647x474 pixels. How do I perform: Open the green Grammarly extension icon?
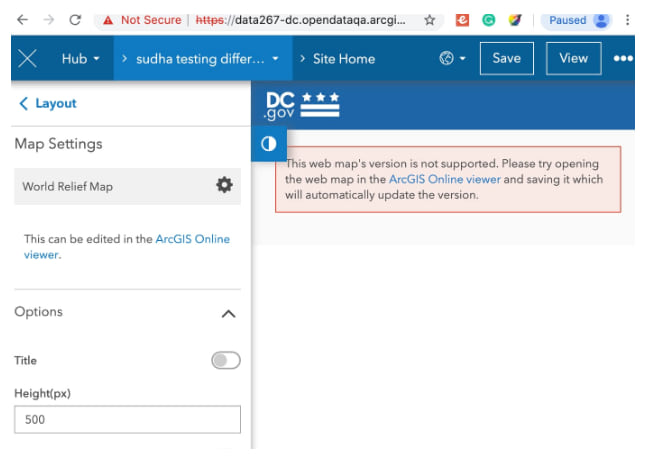tap(489, 20)
